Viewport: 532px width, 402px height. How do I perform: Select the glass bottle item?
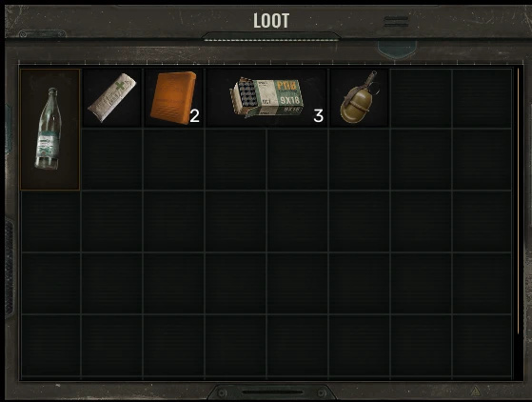click(49, 130)
